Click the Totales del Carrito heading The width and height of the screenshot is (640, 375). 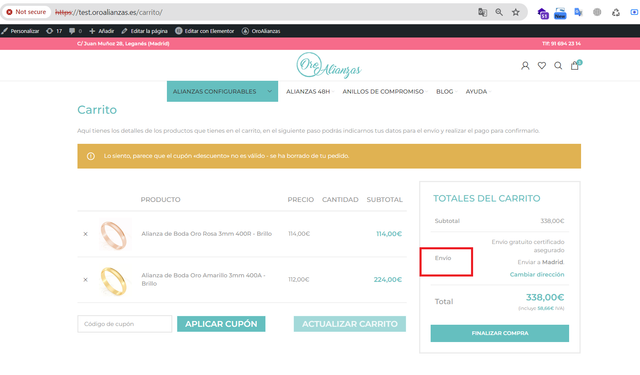(487, 198)
